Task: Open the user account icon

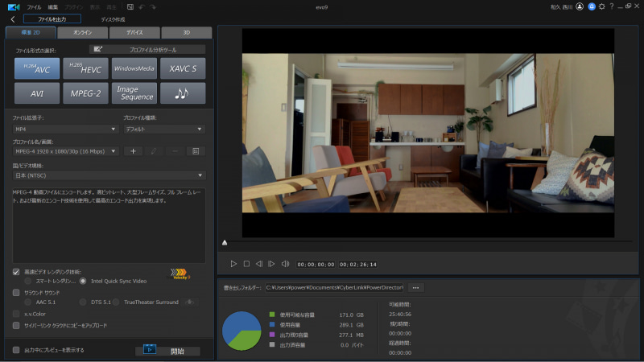Action: (x=580, y=6)
